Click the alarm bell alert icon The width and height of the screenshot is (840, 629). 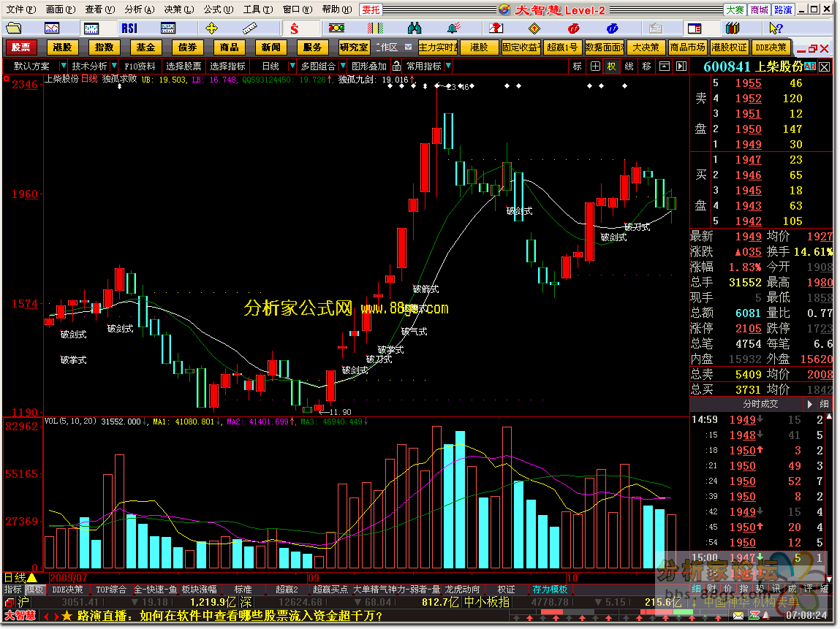[x=454, y=28]
